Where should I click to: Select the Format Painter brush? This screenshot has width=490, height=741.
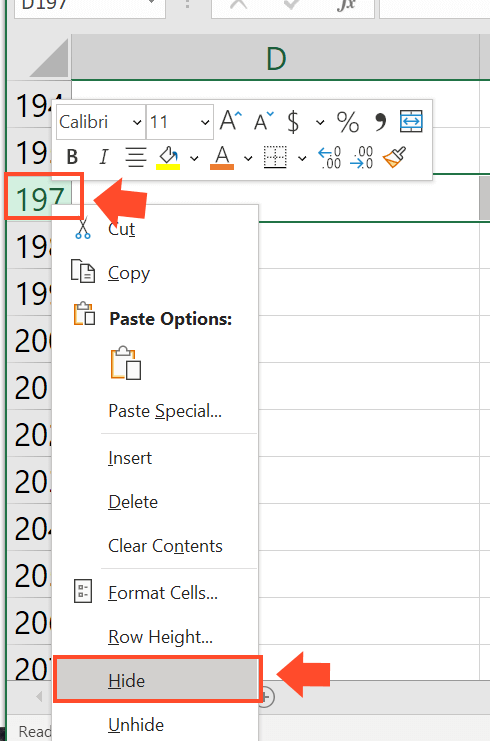[394, 157]
